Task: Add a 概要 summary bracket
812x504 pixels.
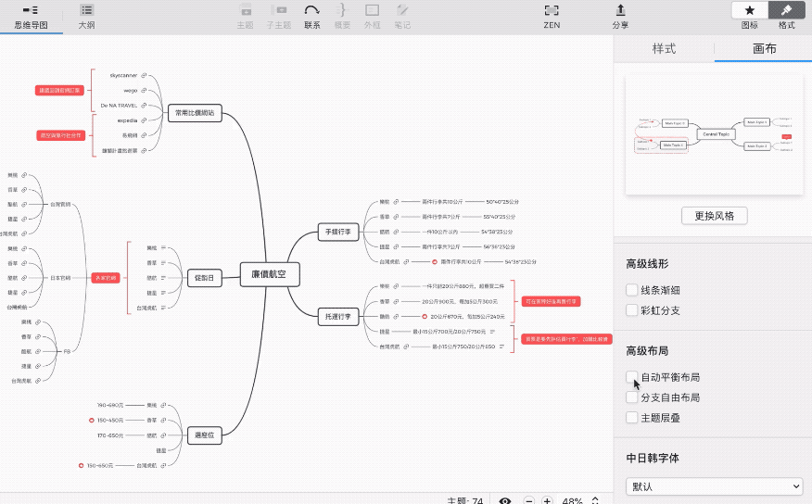Action: coord(342,16)
